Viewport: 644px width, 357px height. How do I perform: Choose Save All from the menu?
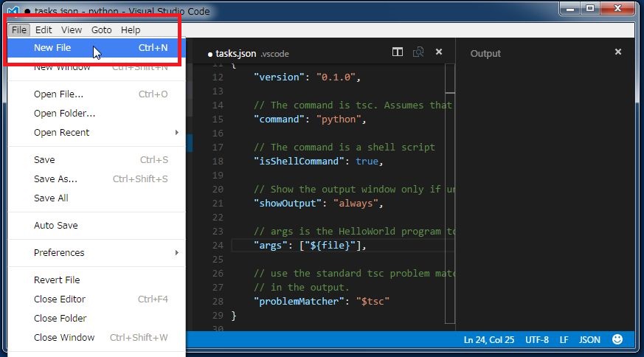pyautogui.click(x=97, y=198)
